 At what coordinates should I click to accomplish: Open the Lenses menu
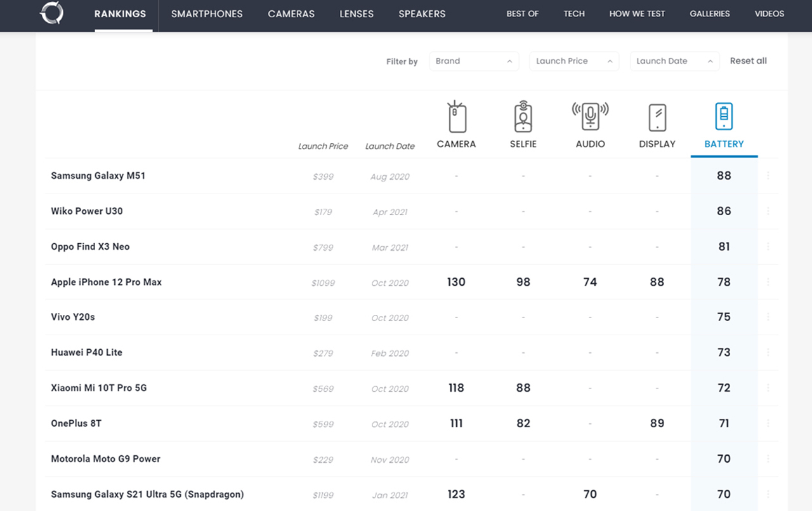click(357, 13)
